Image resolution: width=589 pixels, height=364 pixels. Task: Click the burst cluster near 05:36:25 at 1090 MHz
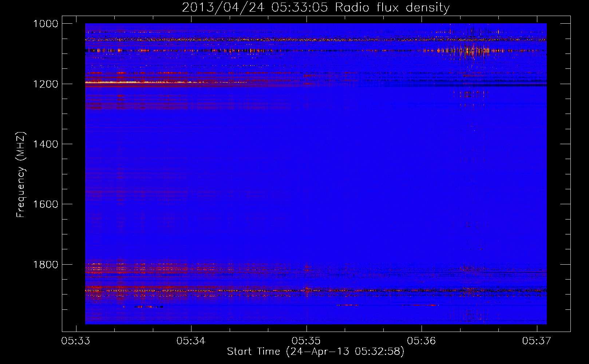pos(473,51)
